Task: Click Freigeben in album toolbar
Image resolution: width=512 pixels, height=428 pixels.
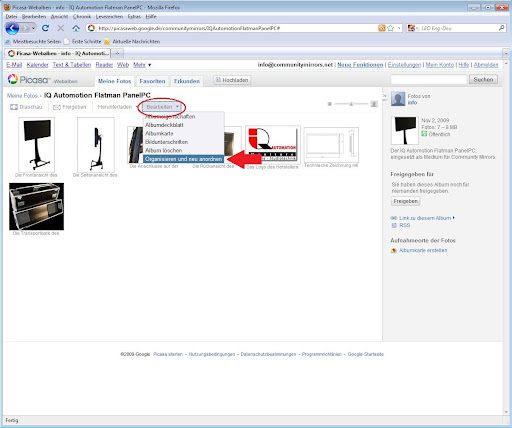Action: coord(70,107)
